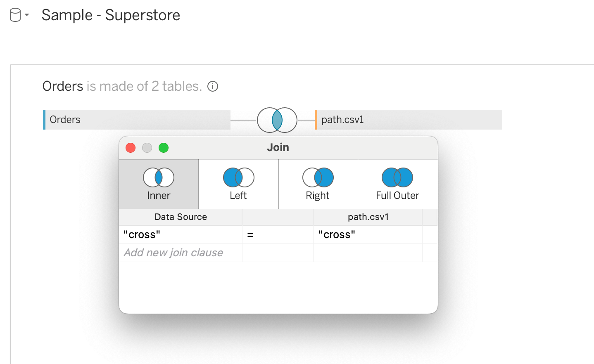Screen dimensions: 594x364
Task: Close the Join dialog with red button
Action: 131,148
